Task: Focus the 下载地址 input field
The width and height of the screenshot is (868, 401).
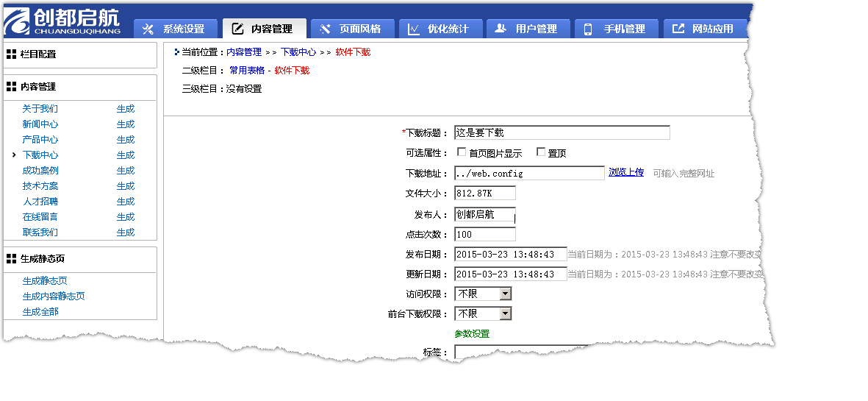Action: pos(529,174)
